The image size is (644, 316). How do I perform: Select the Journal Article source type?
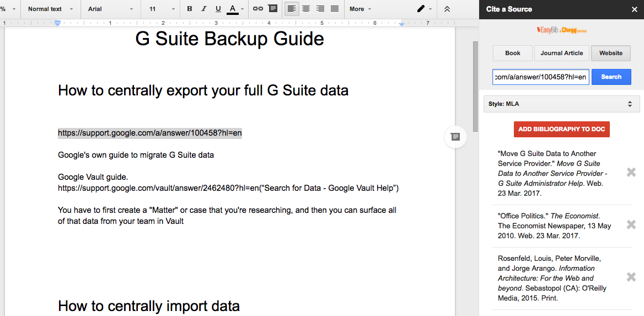click(x=561, y=53)
